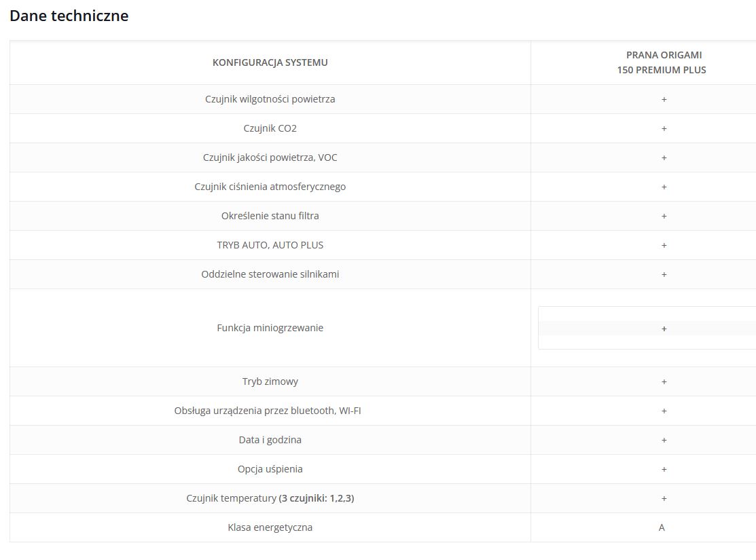Select the 'Data i godzina' label

pyautogui.click(x=270, y=440)
